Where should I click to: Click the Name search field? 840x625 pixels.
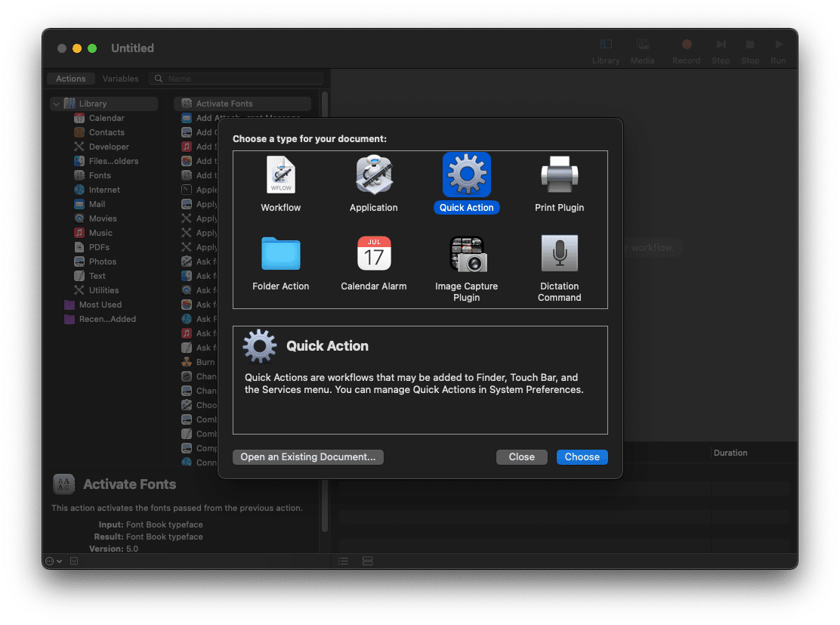pyautogui.click(x=236, y=79)
